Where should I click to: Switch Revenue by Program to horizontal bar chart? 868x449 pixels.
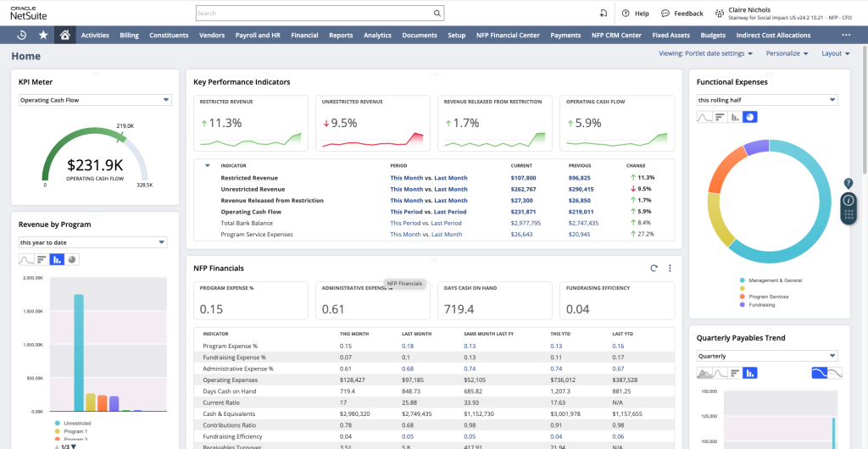click(x=42, y=259)
